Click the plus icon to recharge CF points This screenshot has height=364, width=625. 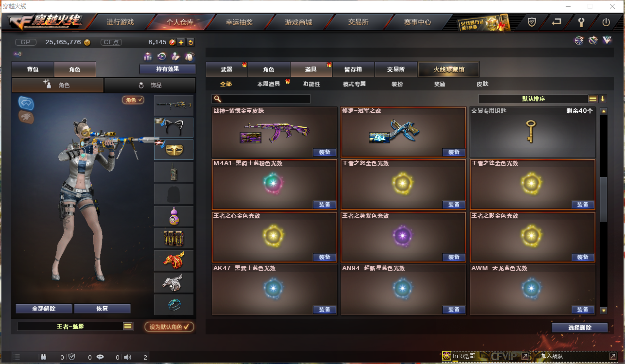click(181, 42)
